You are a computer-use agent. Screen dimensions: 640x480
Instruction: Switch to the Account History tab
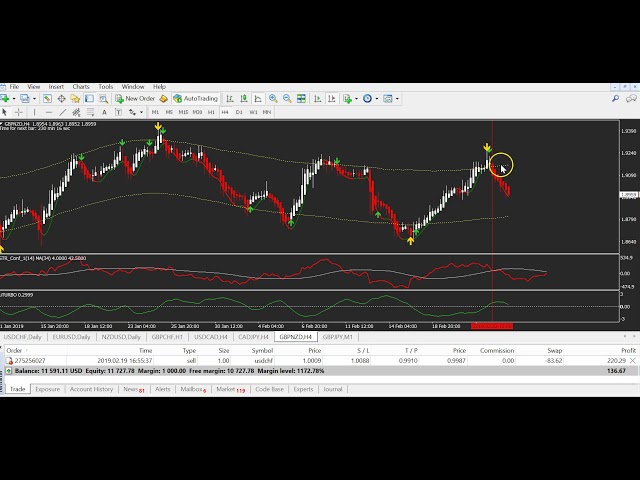(x=89, y=389)
